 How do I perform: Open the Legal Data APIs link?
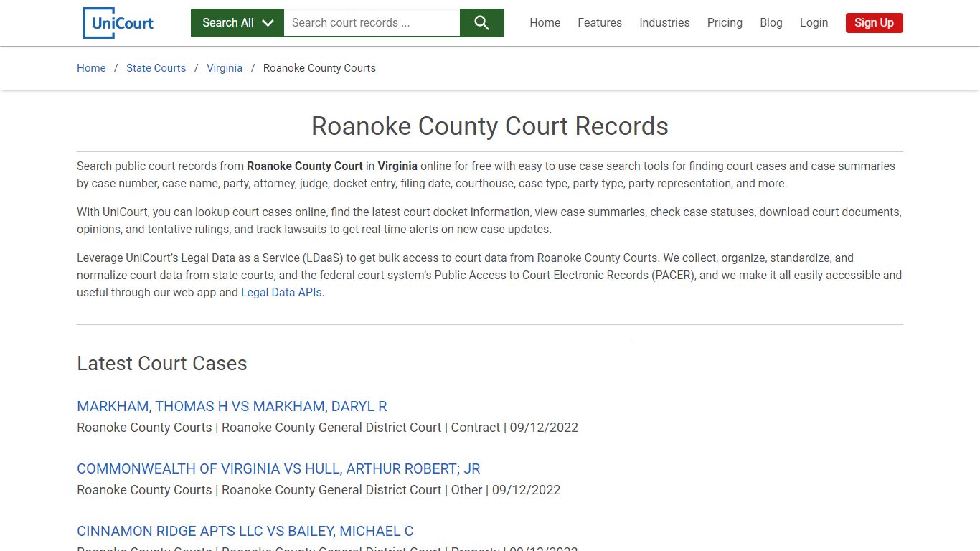point(281,292)
